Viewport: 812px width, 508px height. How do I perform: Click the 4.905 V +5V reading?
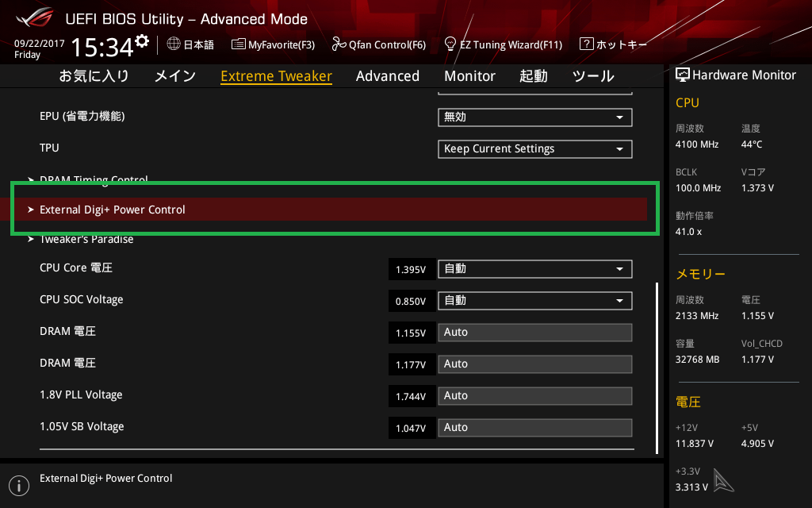pyautogui.click(x=757, y=444)
